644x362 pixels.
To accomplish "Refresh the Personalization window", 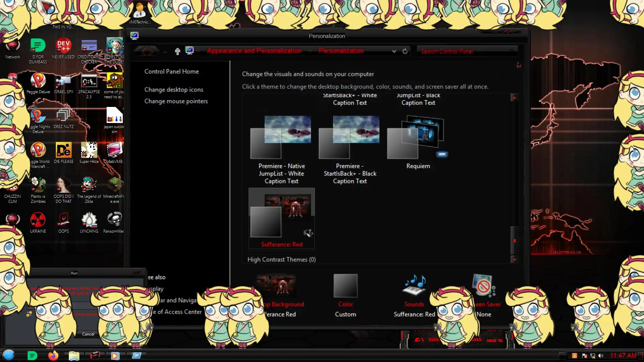I will pyautogui.click(x=405, y=51).
